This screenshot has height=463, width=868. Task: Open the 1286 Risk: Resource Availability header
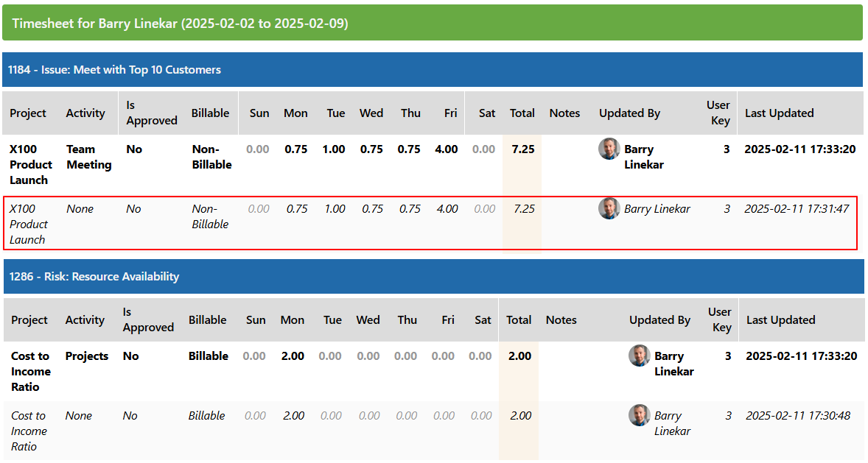(94, 277)
